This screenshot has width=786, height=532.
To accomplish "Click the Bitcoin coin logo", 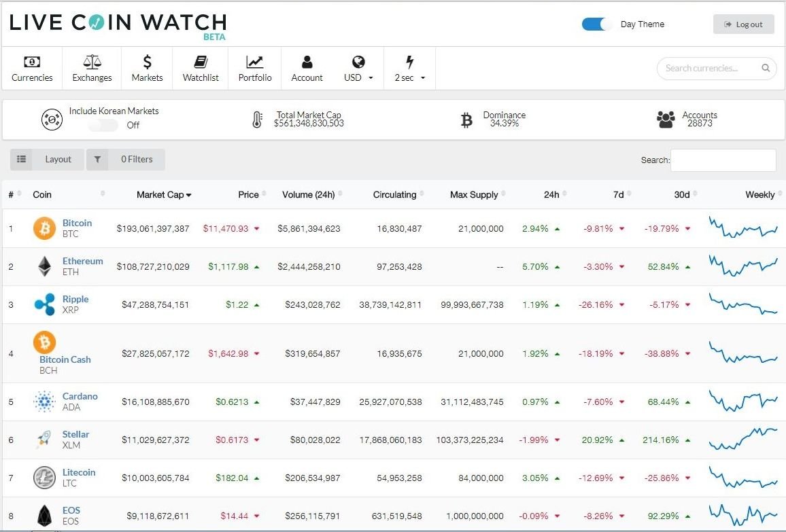I will coord(45,228).
